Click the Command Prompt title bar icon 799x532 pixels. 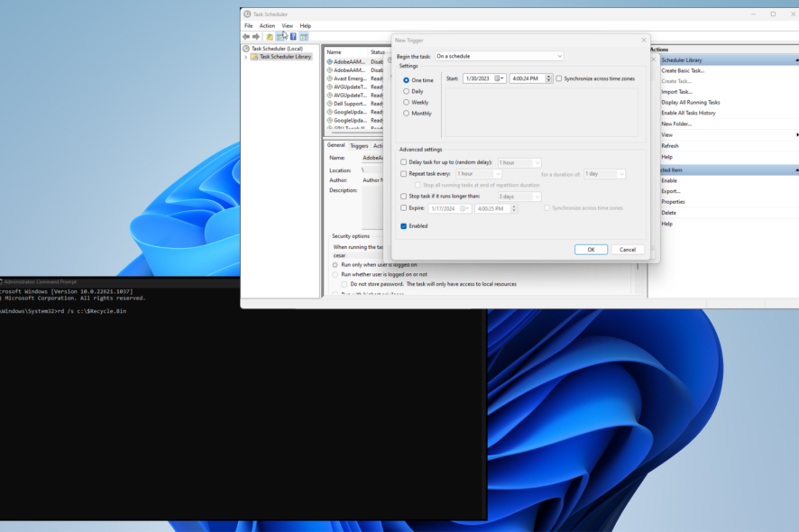point(1,282)
